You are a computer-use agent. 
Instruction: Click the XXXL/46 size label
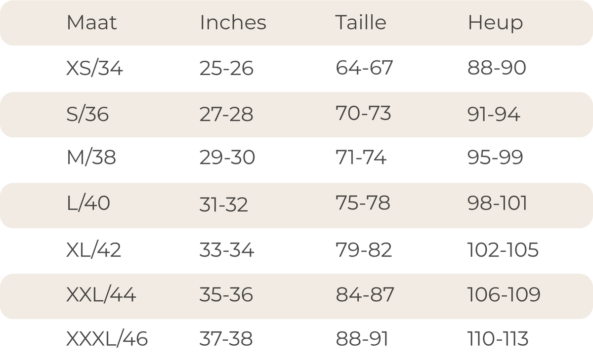[x=107, y=339]
